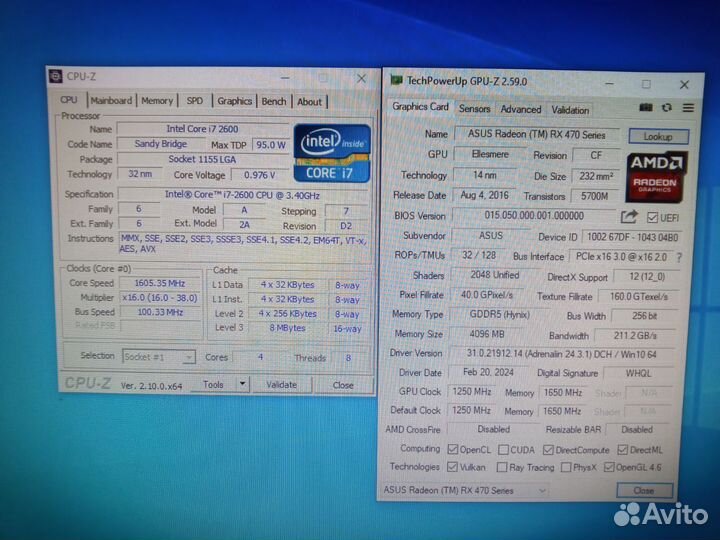Click the Close button at GPU-Z bottom
The height and width of the screenshot is (540, 720).
[644, 490]
